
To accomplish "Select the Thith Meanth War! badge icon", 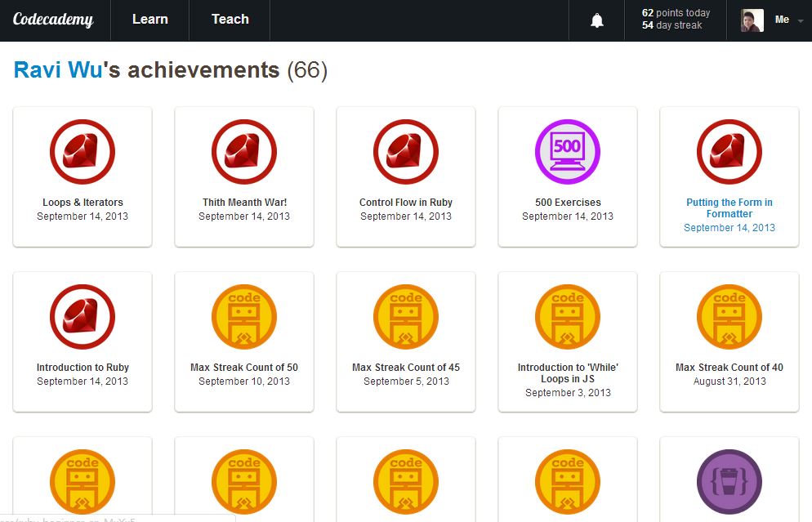I will pos(244,153).
